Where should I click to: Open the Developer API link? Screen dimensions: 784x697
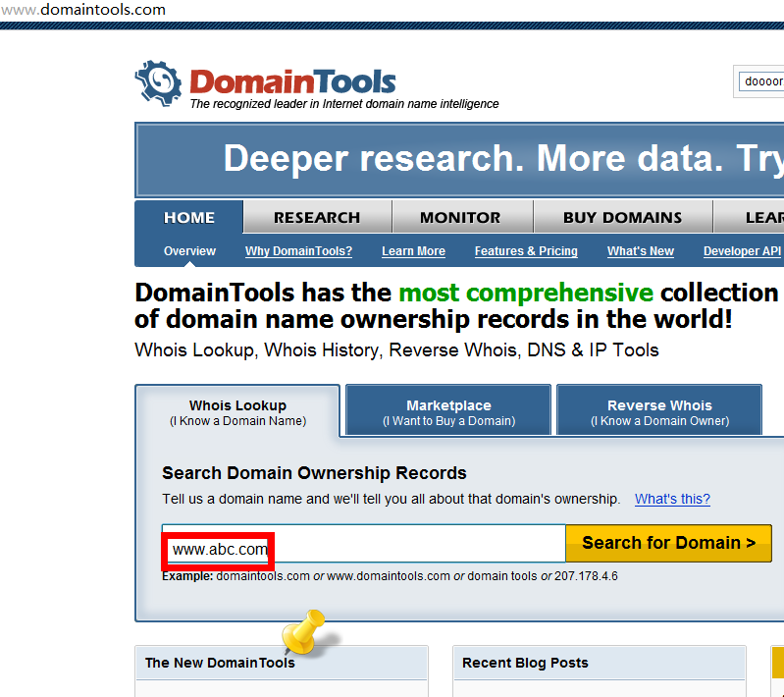(742, 251)
